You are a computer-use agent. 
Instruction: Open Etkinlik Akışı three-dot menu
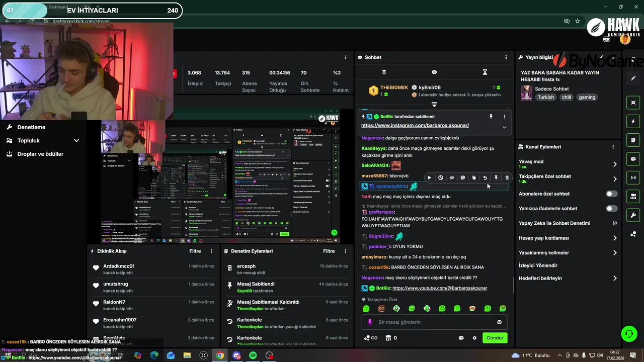211,251
